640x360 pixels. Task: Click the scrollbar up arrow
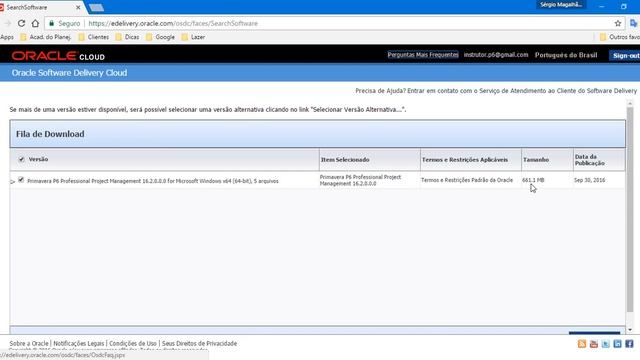[x=630, y=104]
